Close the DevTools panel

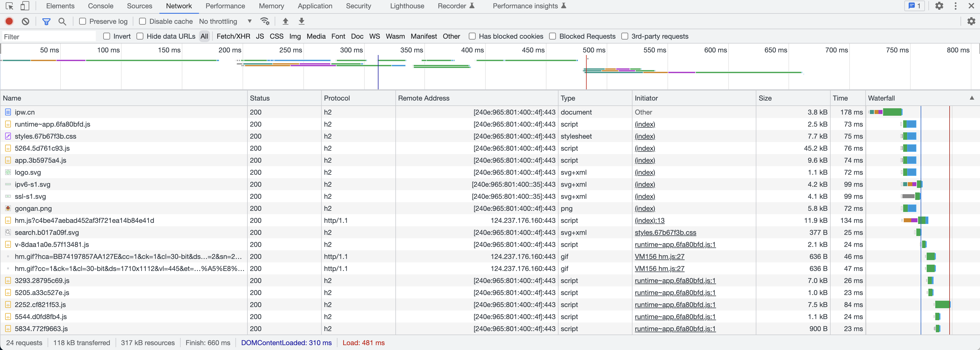click(x=971, y=6)
